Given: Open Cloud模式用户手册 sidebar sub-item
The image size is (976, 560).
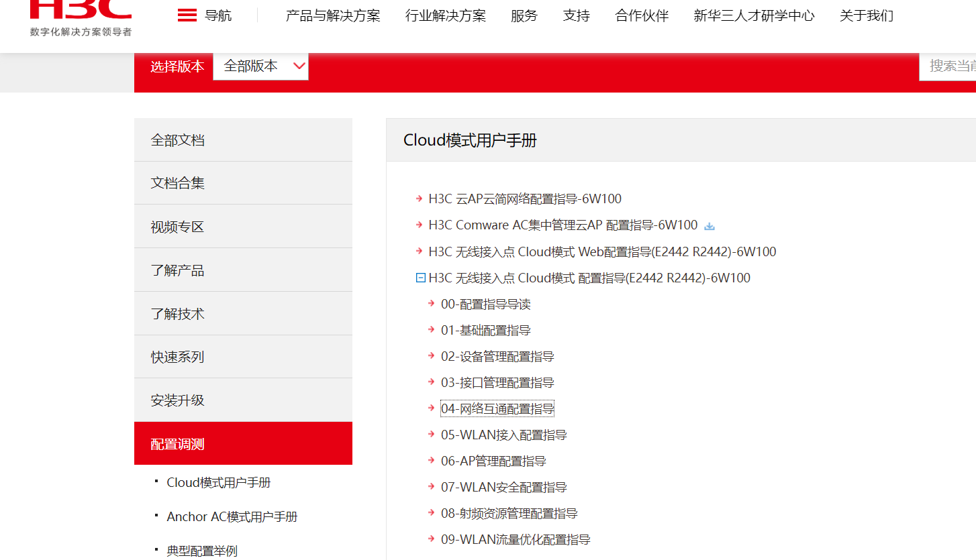Looking at the screenshot, I should 219,483.
